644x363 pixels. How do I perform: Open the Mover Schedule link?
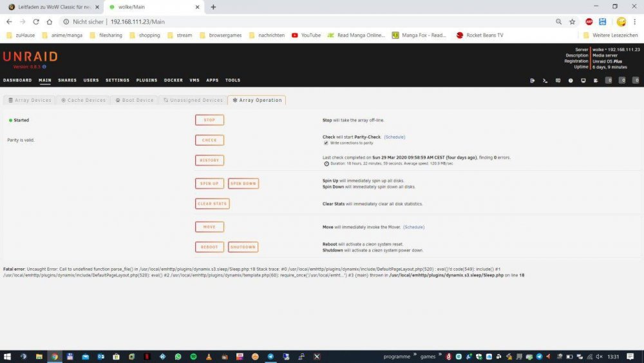click(413, 227)
